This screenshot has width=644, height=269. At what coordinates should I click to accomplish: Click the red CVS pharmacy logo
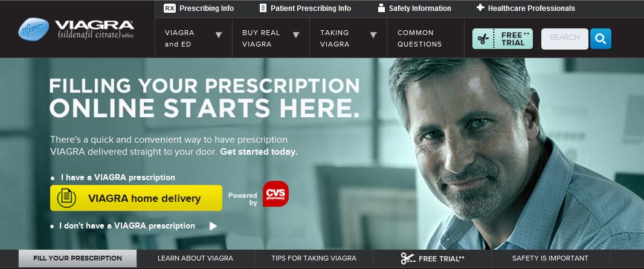[x=275, y=194]
